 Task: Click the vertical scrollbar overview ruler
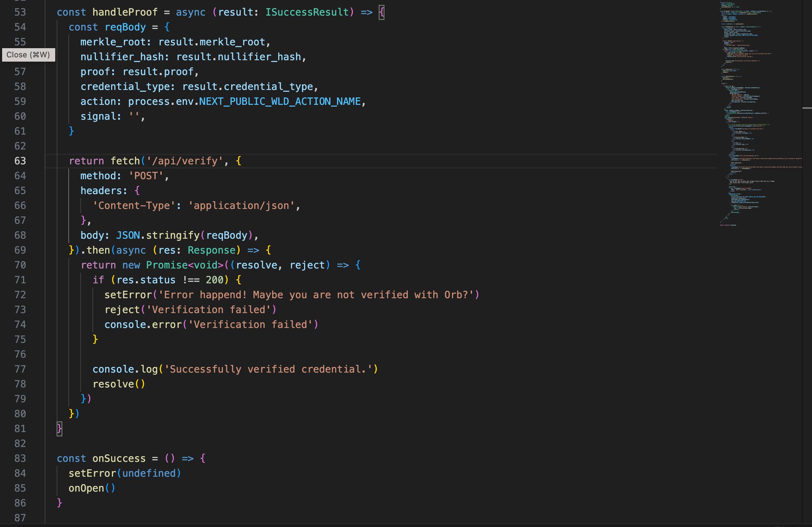click(807, 262)
